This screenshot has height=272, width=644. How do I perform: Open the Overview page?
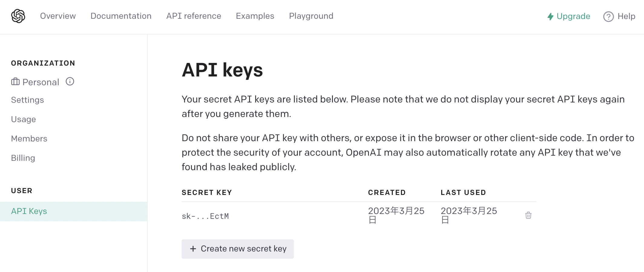click(58, 16)
